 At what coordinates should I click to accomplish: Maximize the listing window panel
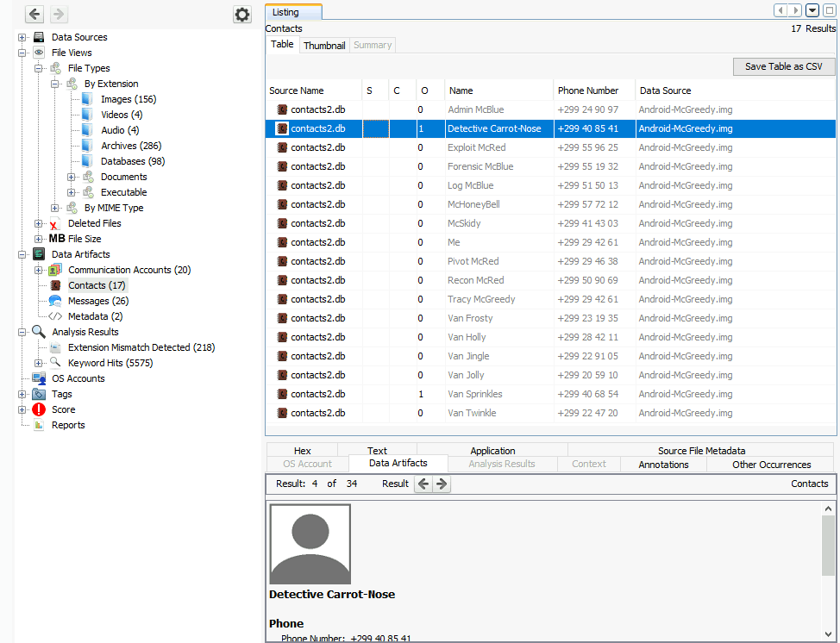(x=830, y=10)
